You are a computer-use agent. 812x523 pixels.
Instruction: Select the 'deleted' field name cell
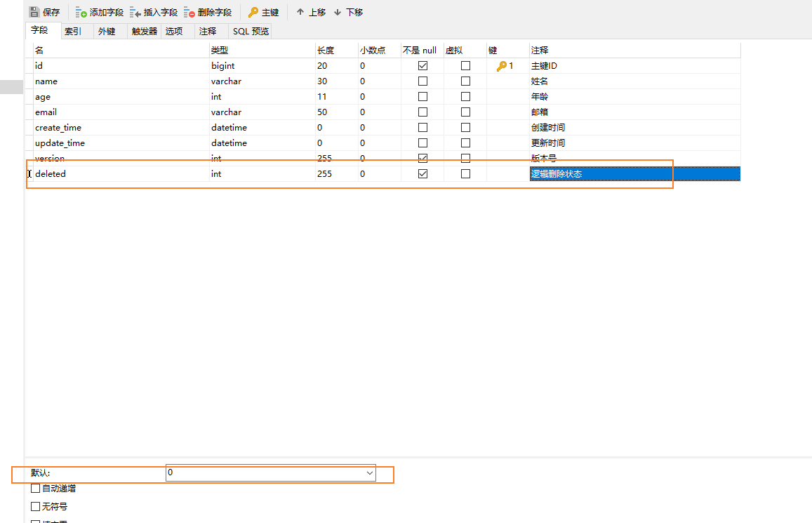pos(121,174)
